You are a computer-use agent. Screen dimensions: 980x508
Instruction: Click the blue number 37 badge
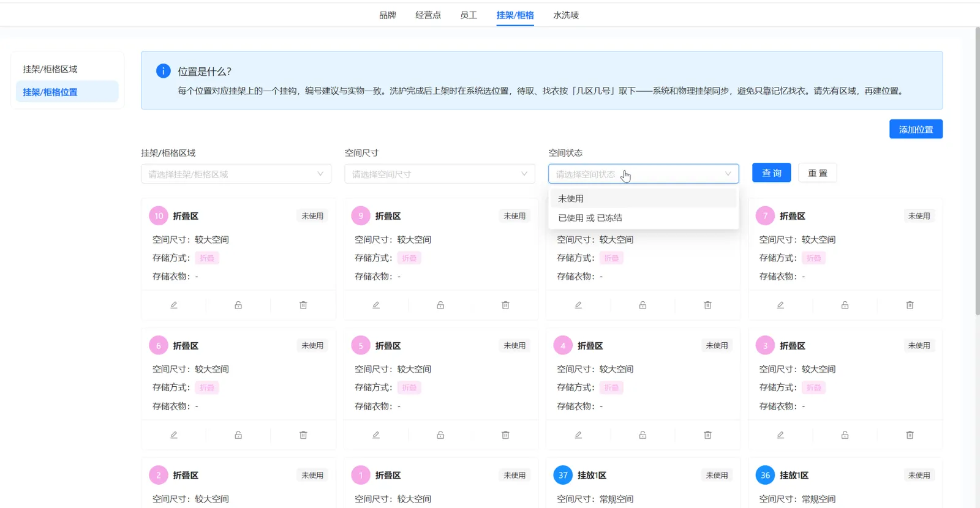[563, 475]
